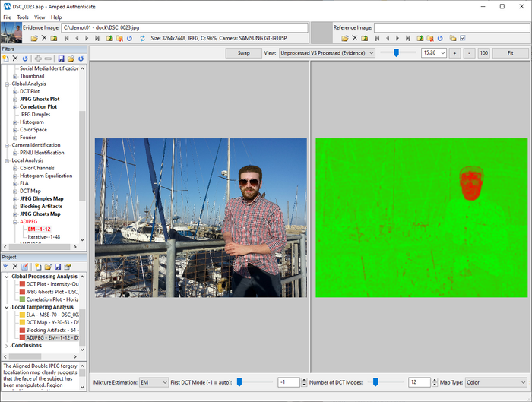Open the View mode dropdown
The image size is (532, 402).
327,53
